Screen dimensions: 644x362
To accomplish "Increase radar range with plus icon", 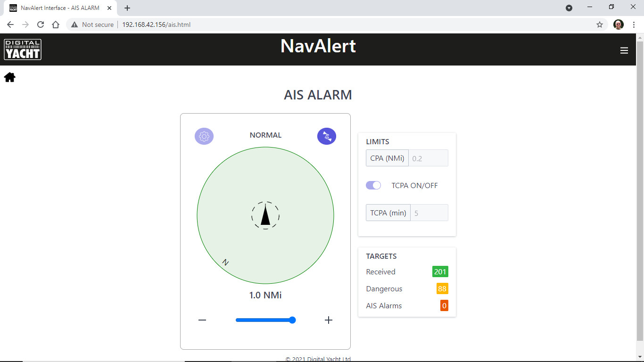I will (x=329, y=320).
